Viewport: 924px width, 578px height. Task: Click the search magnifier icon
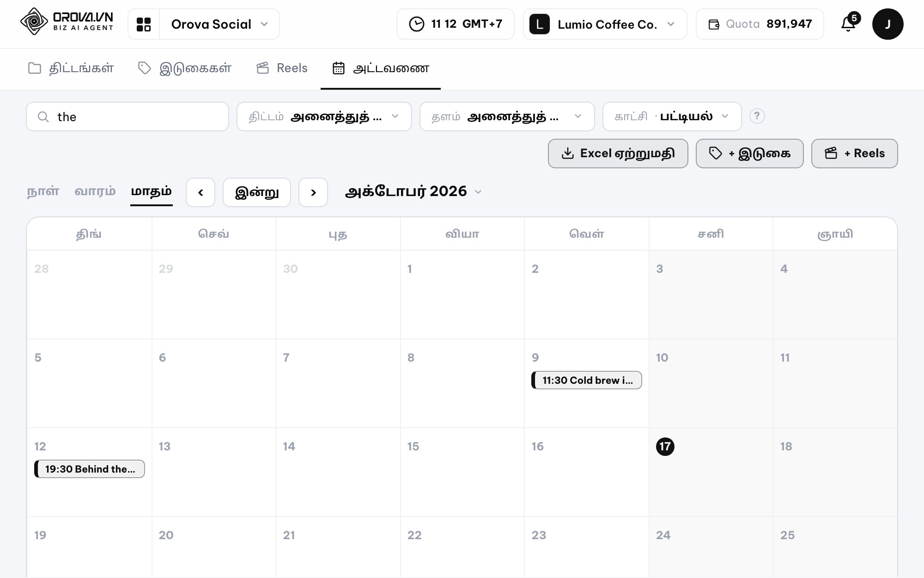(x=43, y=117)
